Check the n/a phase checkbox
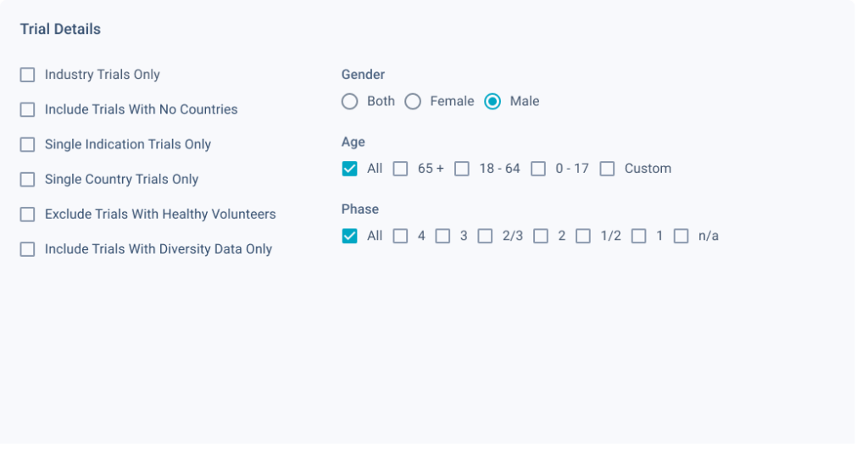868x457 pixels. click(x=681, y=236)
